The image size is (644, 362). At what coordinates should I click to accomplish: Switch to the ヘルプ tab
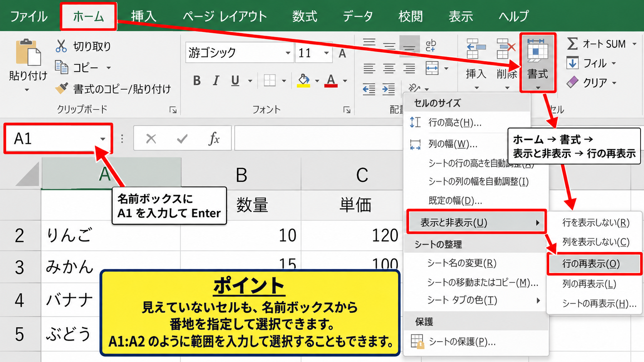(513, 17)
